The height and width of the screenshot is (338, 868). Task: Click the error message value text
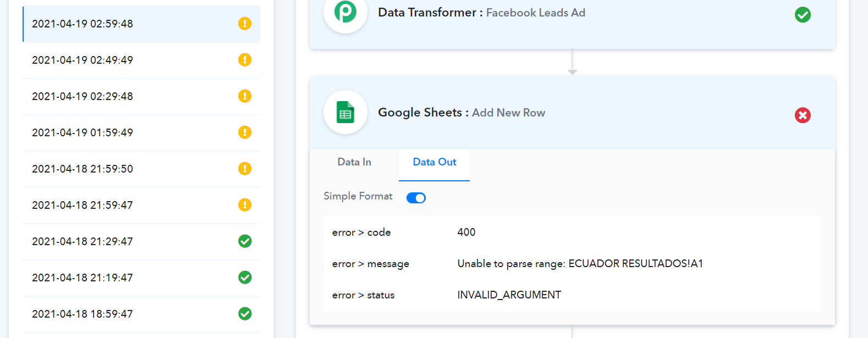pyautogui.click(x=580, y=264)
